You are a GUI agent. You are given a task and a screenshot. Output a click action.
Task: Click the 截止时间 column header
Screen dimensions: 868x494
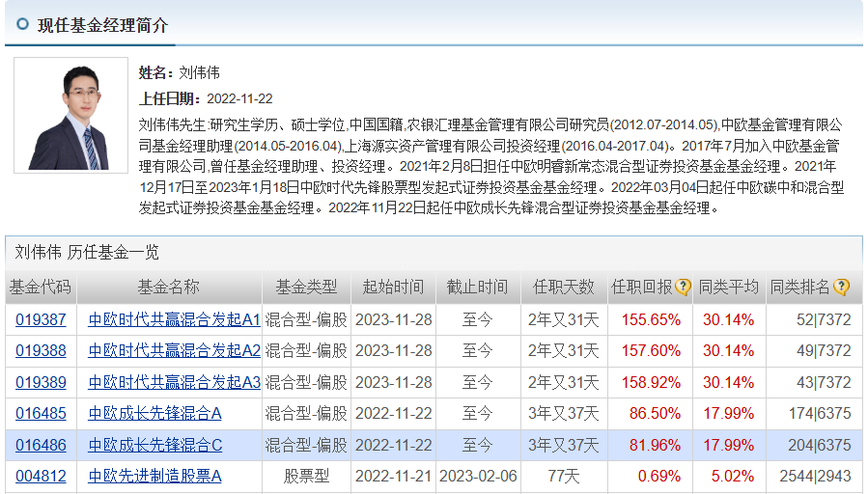click(x=478, y=288)
